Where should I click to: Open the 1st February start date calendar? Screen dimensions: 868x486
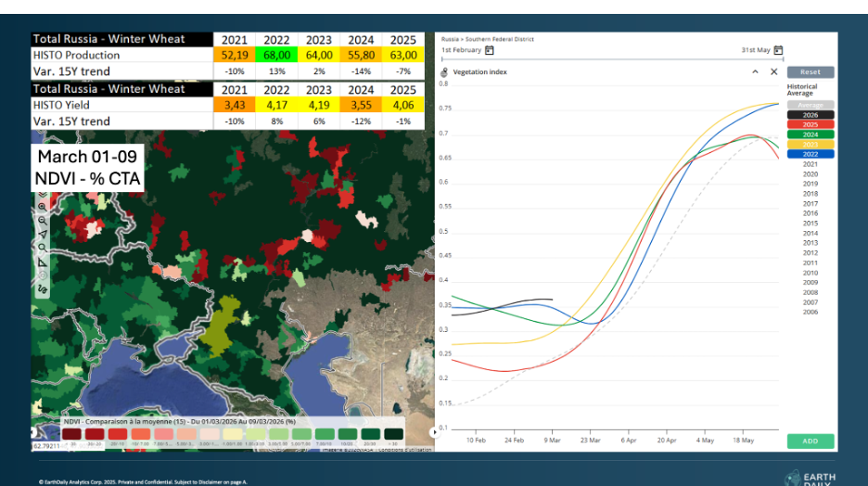490,50
